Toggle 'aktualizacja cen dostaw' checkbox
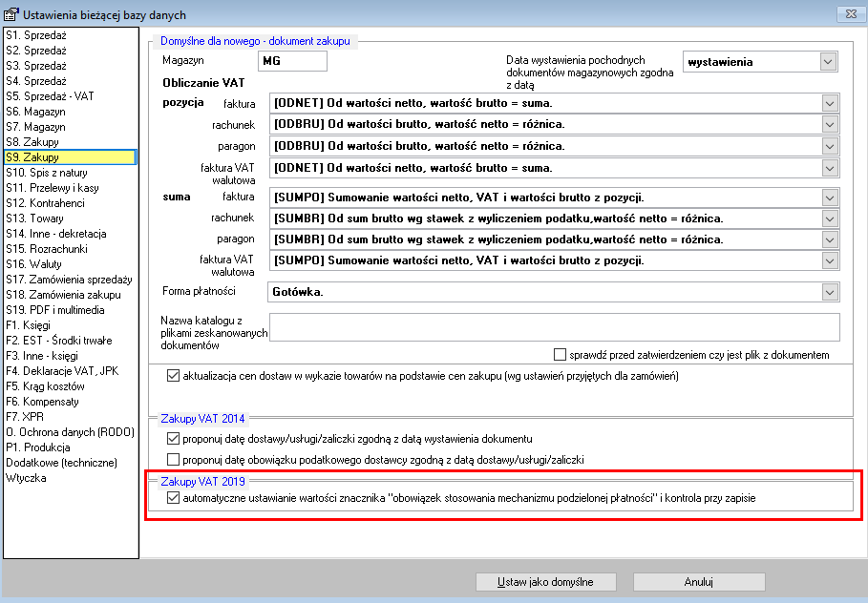Screen dimensions: 868x603 click(x=173, y=376)
